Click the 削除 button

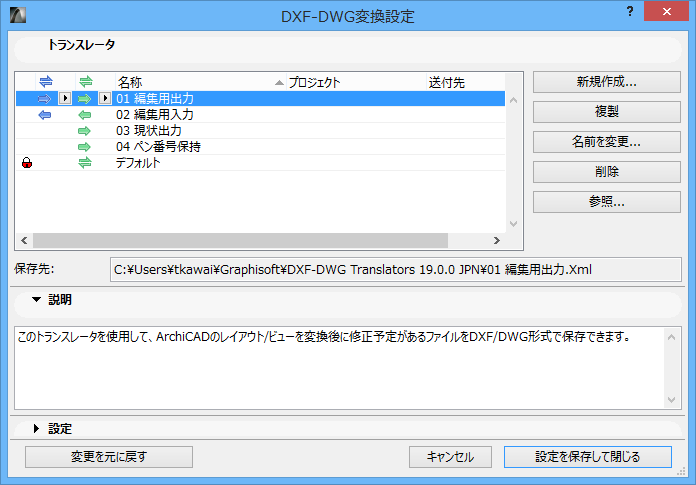pyautogui.click(x=607, y=172)
